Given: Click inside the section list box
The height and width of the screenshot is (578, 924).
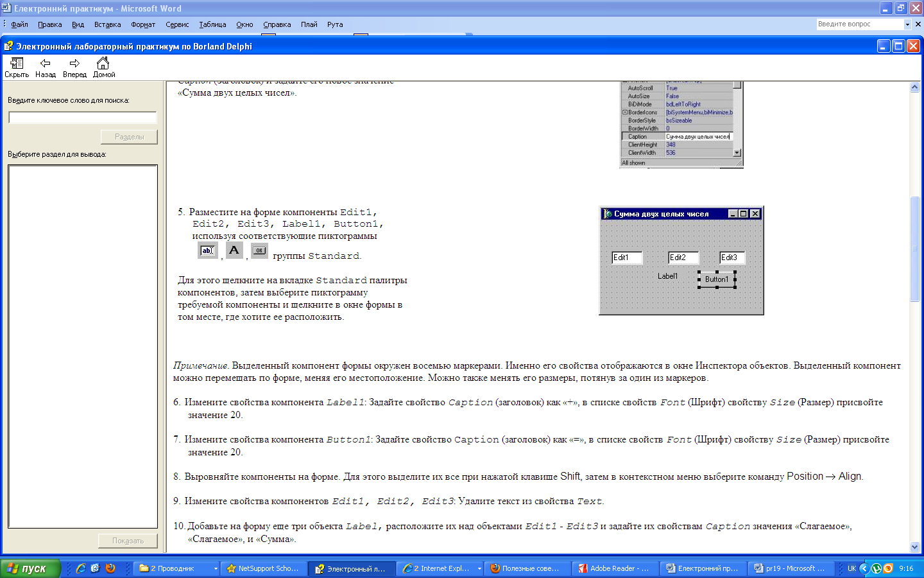Looking at the screenshot, I should 82,347.
